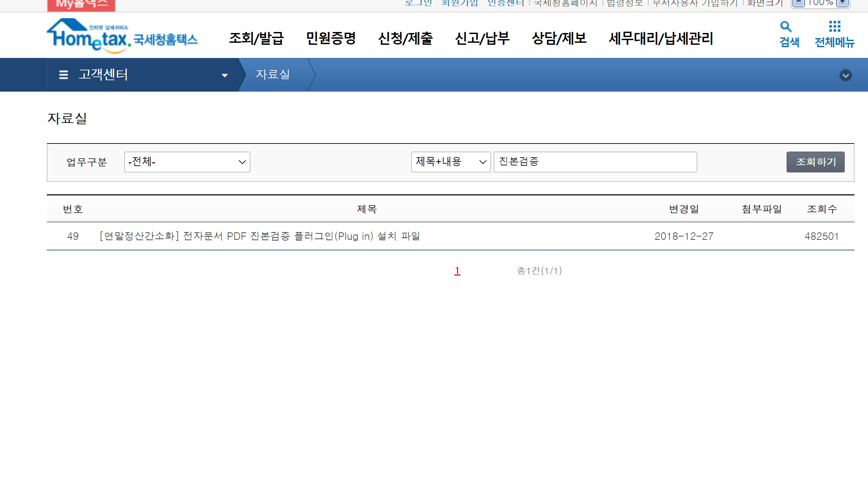The width and height of the screenshot is (868, 482).
Task: Click the round chevron at the blue bar's right end
Action: coord(845,75)
